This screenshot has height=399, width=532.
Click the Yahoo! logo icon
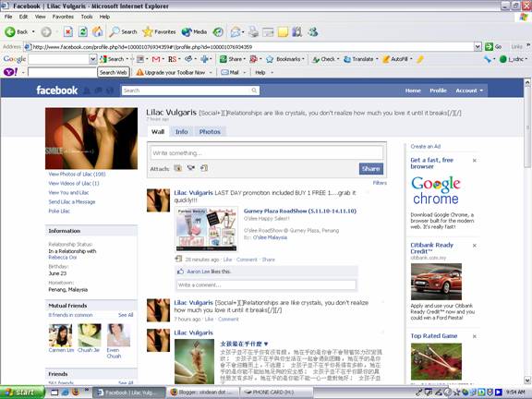[x=10, y=72]
